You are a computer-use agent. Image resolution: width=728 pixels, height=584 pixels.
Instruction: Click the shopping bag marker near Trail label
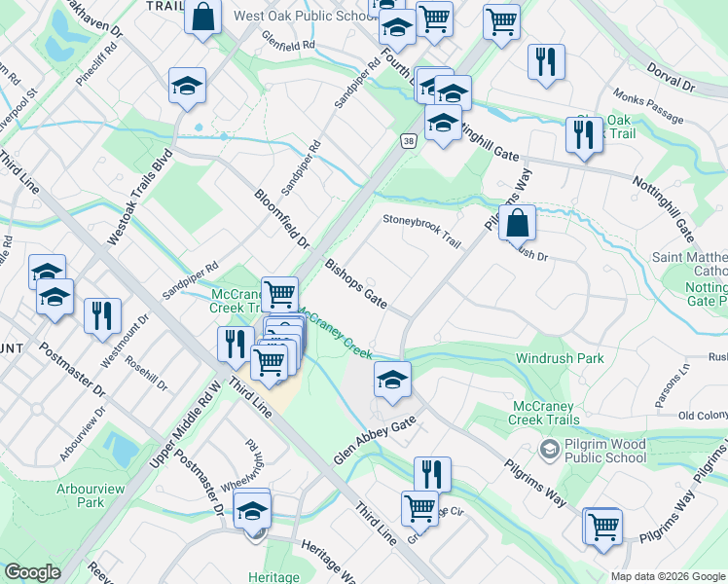pos(202,18)
